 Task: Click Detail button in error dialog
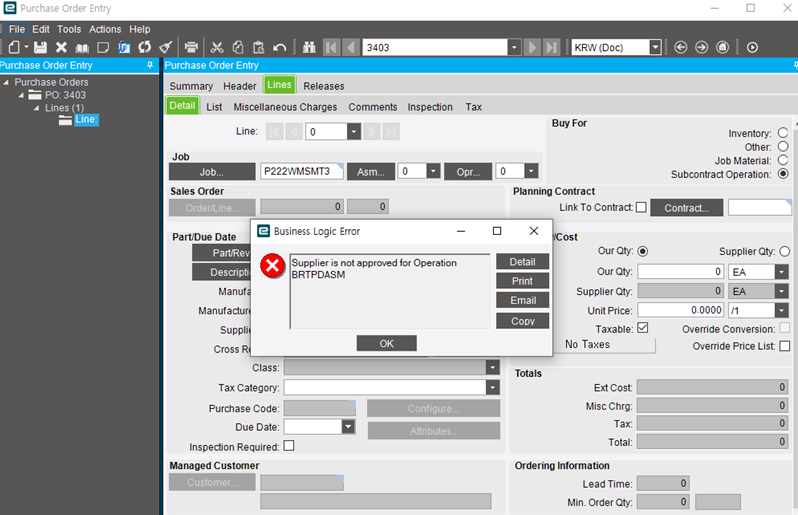pyautogui.click(x=523, y=262)
